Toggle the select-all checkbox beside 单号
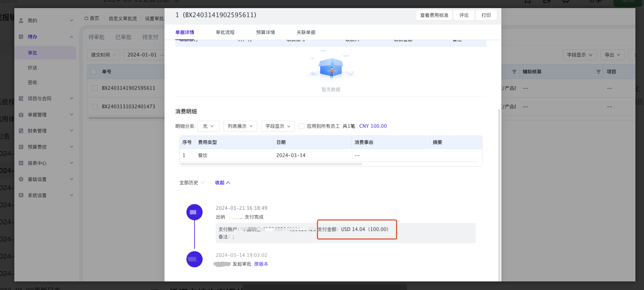Image resolution: width=644 pixels, height=290 pixels. (x=93, y=72)
